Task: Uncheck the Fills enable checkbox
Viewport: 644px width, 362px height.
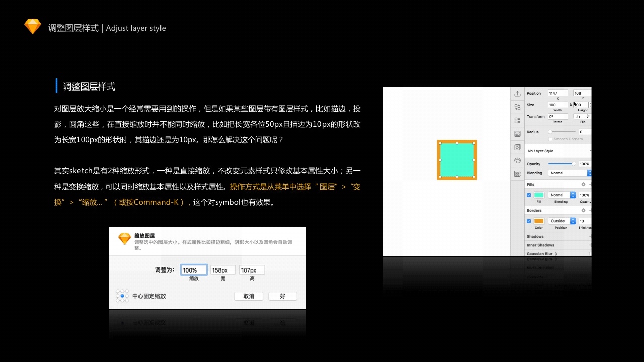Action: (x=529, y=195)
